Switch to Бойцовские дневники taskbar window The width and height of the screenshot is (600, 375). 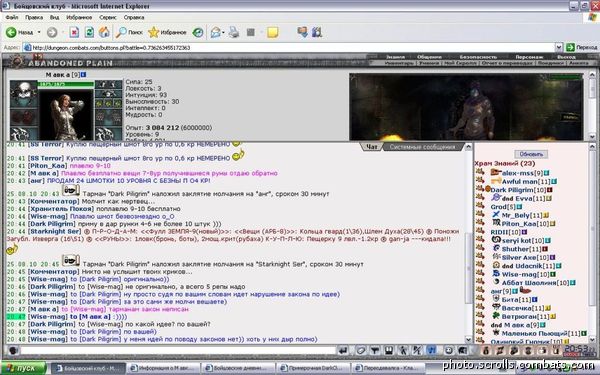pos(238,368)
